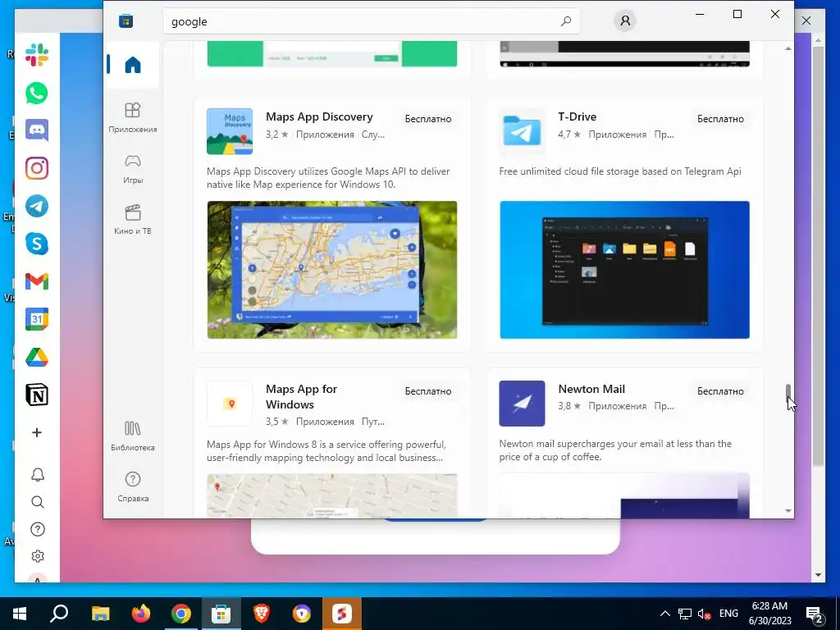Image resolution: width=840 pixels, height=630 pixels.
Task: Click muted volume icon in tray
Action: (x=705, y=614)
